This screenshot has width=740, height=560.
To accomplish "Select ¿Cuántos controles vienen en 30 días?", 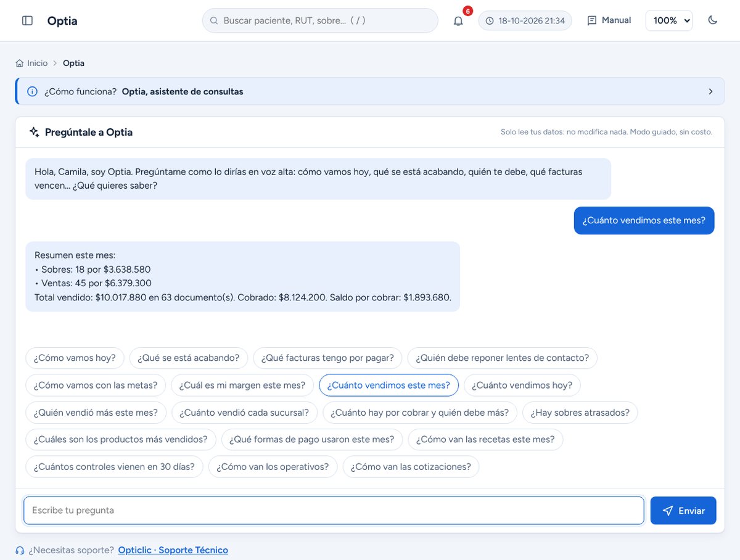I will pyautogui.click(x=114, y=467).
